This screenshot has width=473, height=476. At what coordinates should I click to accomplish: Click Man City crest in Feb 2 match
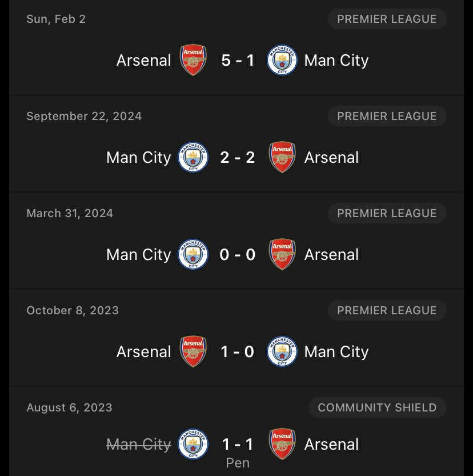[282, 61]
